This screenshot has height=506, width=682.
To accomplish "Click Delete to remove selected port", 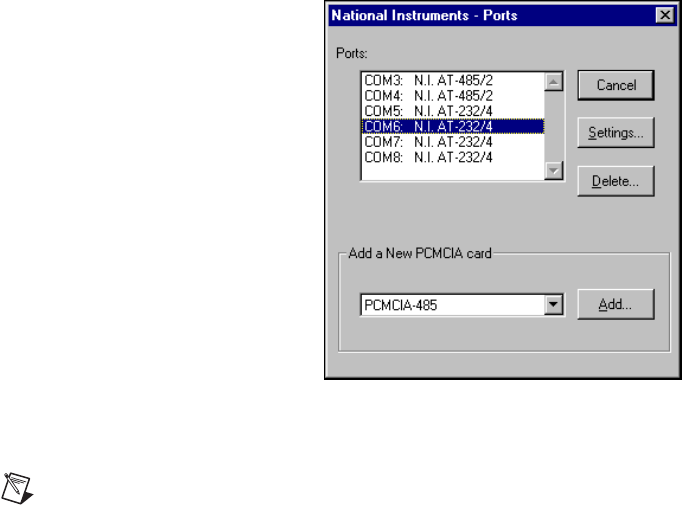I will (615, 181).
